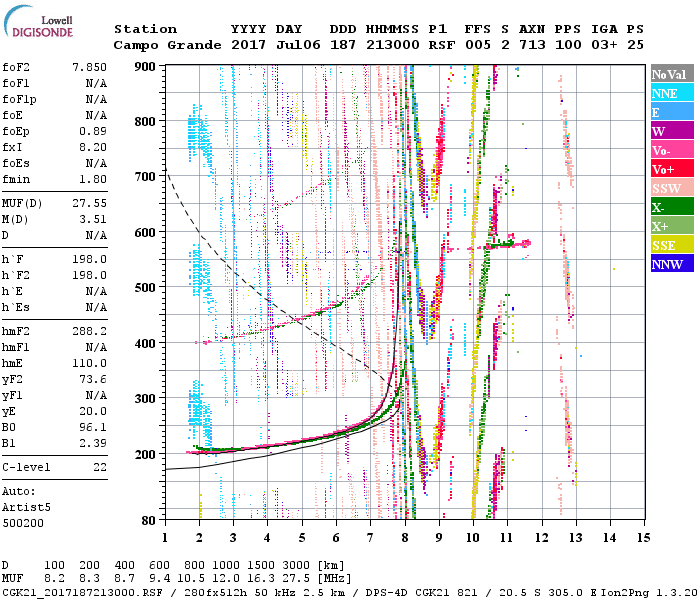Select the Vo+ red legend swatch
The image size is (700, 600).
point(672,169)
